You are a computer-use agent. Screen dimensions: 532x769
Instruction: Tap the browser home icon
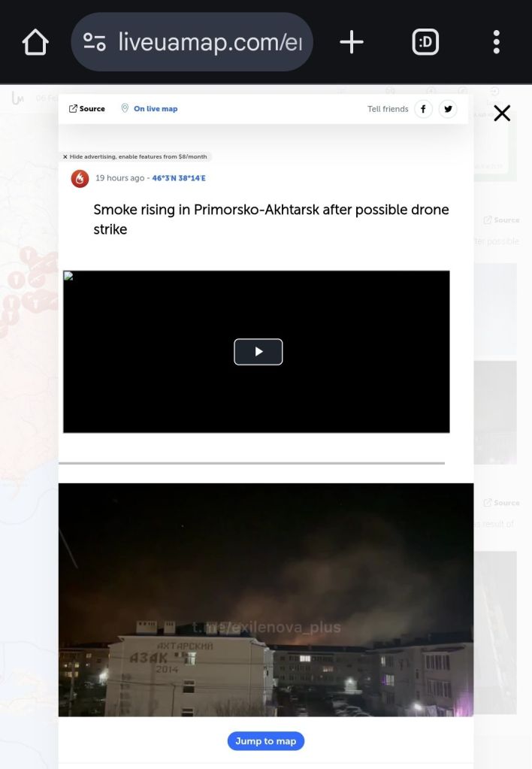pos(35,42)
